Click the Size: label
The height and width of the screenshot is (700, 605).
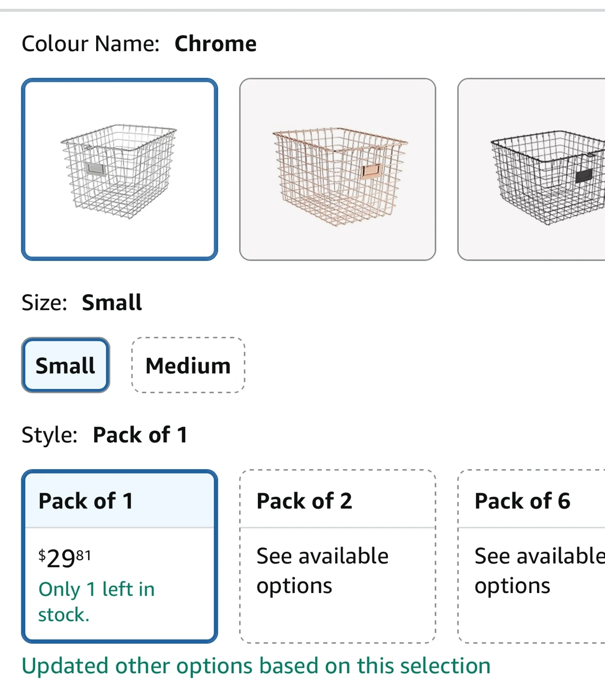[x=45, y=302]
